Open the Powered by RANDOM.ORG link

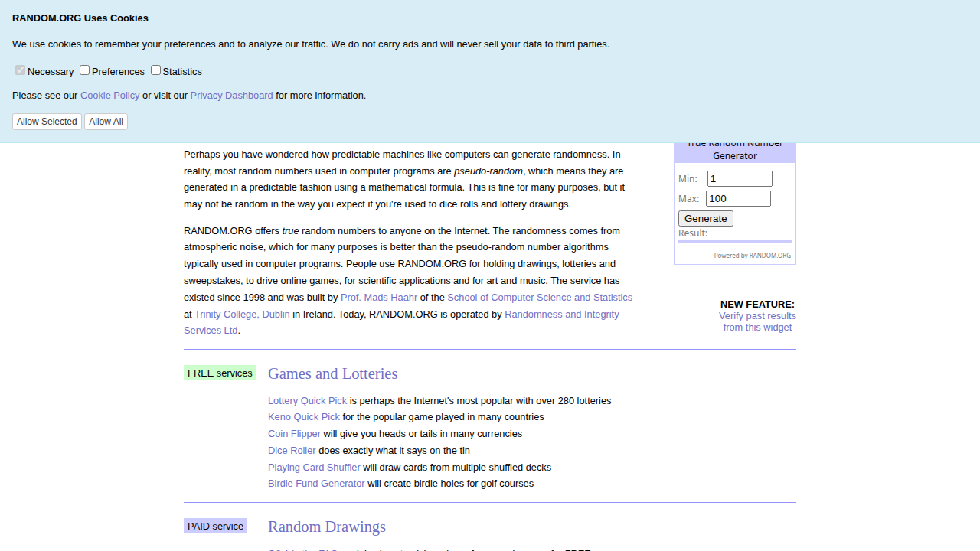pos(769,256)
